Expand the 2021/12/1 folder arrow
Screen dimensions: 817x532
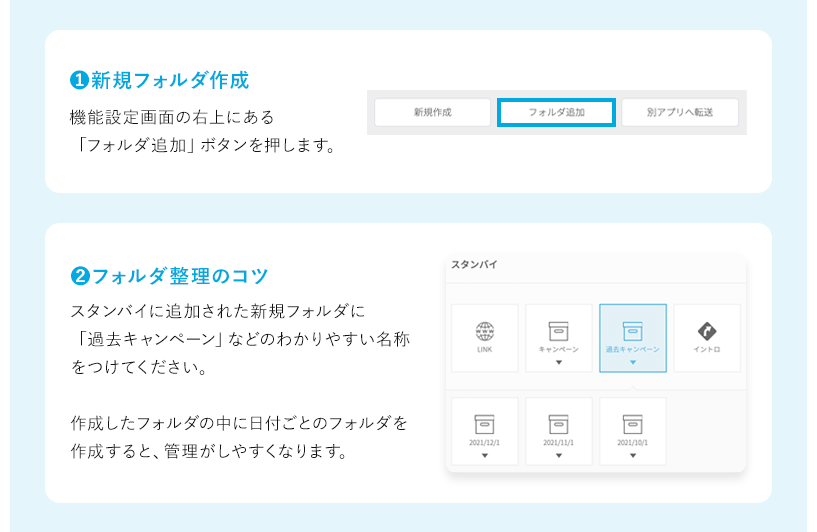coord(485,455)
